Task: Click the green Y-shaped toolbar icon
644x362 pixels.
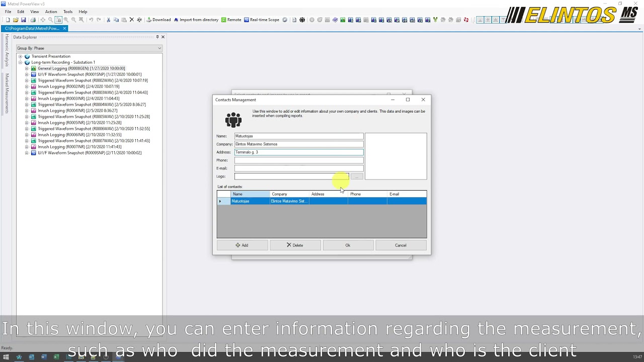Action: point(435,20)
